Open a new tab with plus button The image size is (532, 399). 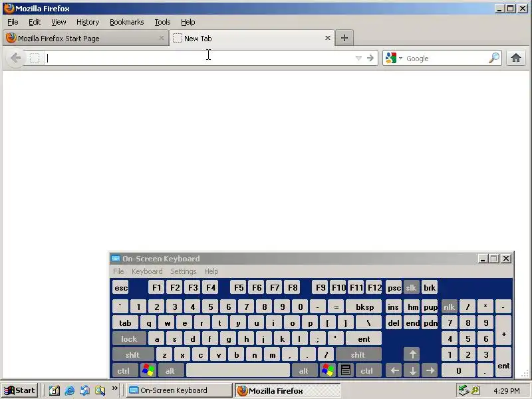344,38
